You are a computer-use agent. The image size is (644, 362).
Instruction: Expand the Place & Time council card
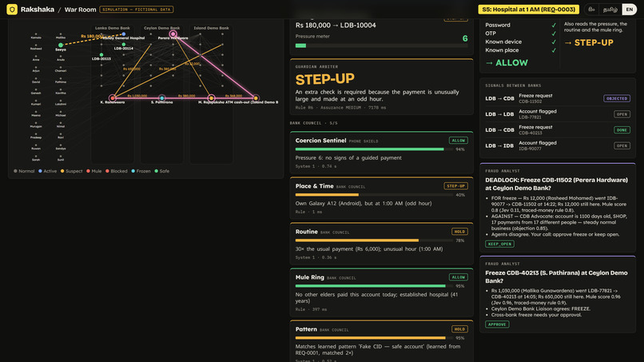[382, 198]
